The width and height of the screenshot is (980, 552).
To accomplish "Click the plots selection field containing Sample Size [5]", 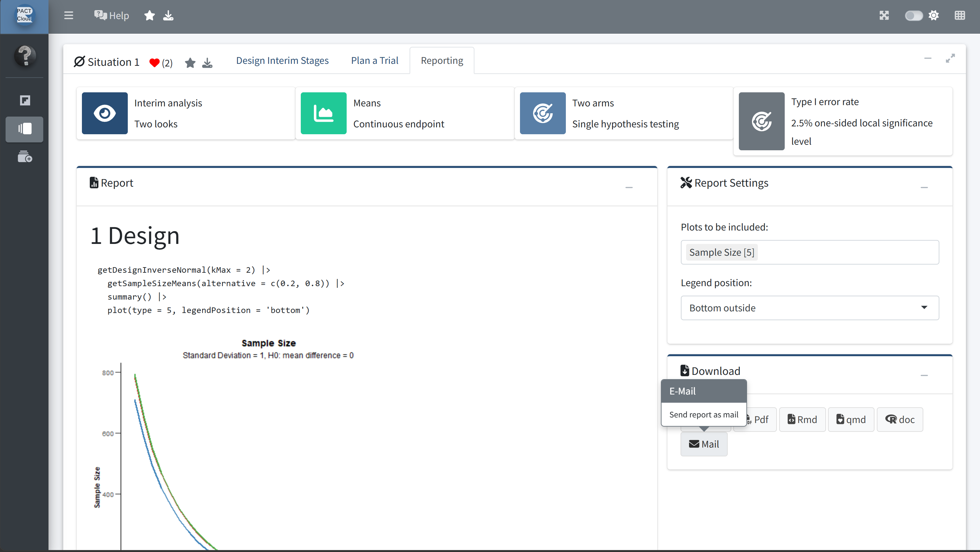I will coord(810,252).
